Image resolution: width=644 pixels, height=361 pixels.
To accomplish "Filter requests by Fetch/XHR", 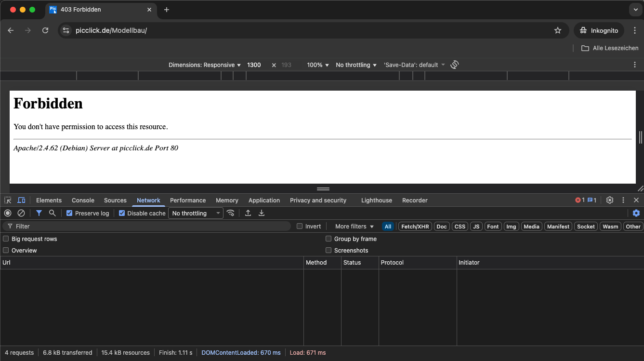I will 415,227.
